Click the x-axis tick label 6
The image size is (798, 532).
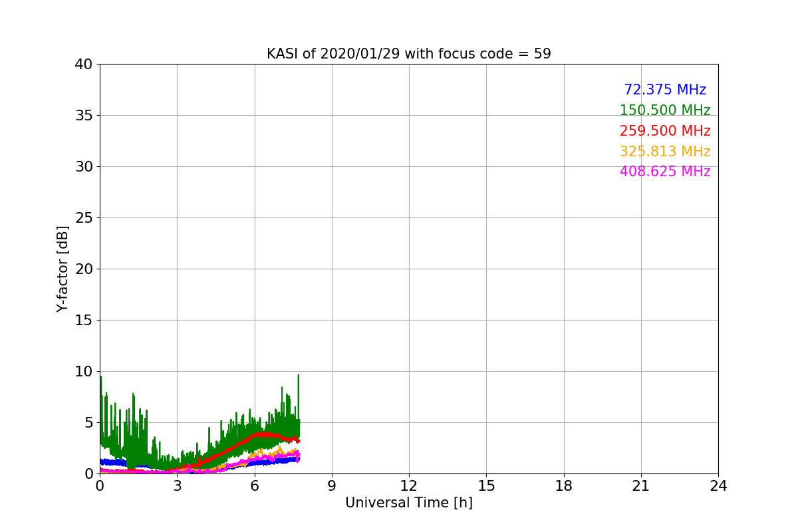tap(255, 486)
